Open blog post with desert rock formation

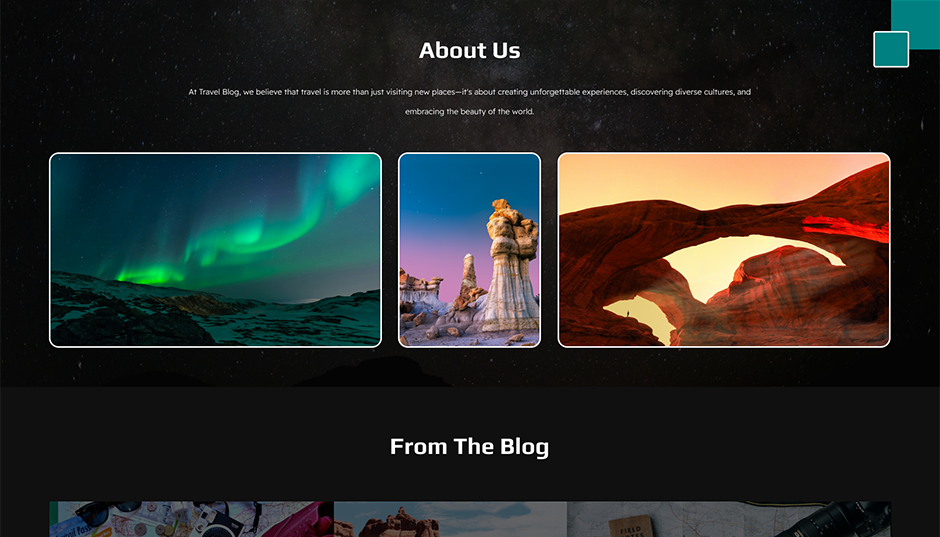pyautogui.click(x=450, y=519)
